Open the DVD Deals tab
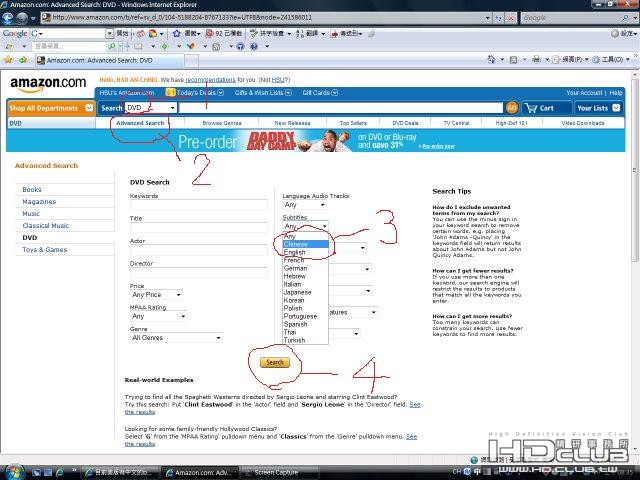640x480 pixels. tap(405, 123)
